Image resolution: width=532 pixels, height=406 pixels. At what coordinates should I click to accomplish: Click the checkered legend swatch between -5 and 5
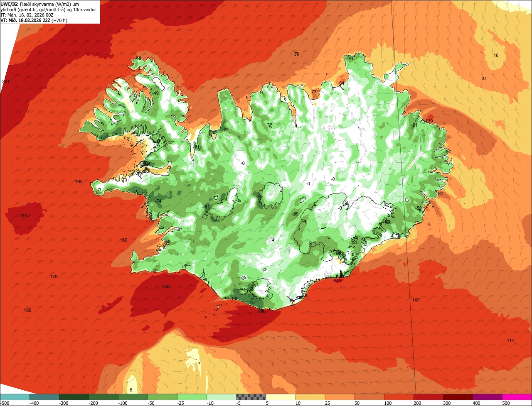tap(251, 397)
